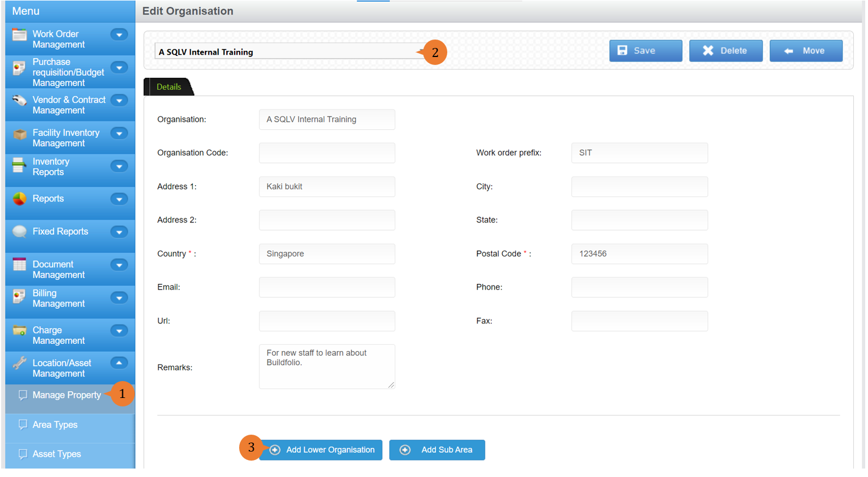Click the Location/Asset Management wrench icon
The width and height of the screenshot is (868, 477).
pyautogui.click(x=19, y=363)
